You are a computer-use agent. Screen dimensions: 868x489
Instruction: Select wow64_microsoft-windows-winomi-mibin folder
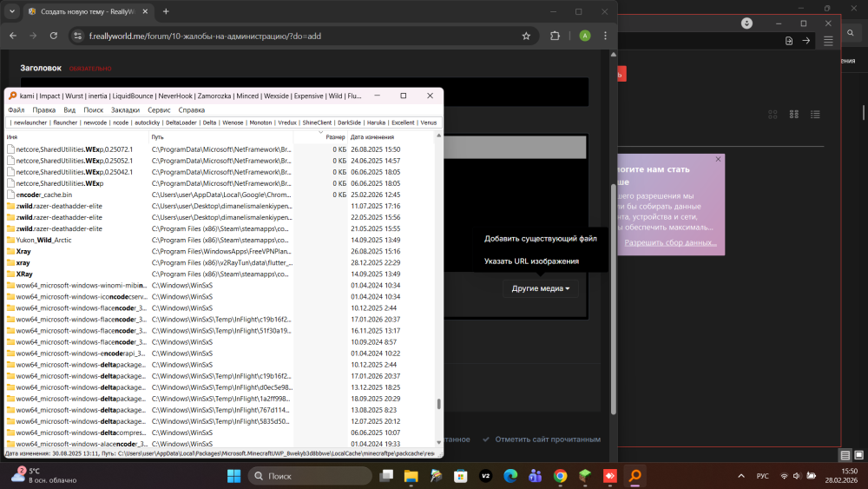[220, 286]
